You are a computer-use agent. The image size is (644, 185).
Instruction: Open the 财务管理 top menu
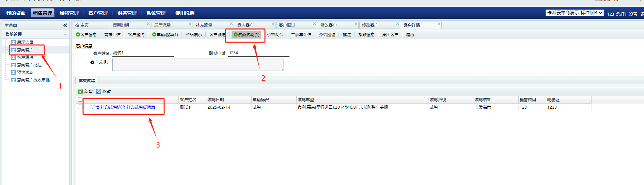(127, 13)
